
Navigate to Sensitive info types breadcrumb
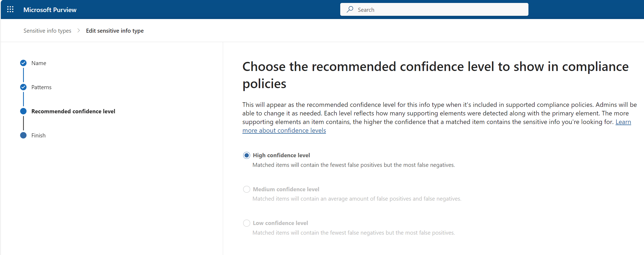coord(47,31)
